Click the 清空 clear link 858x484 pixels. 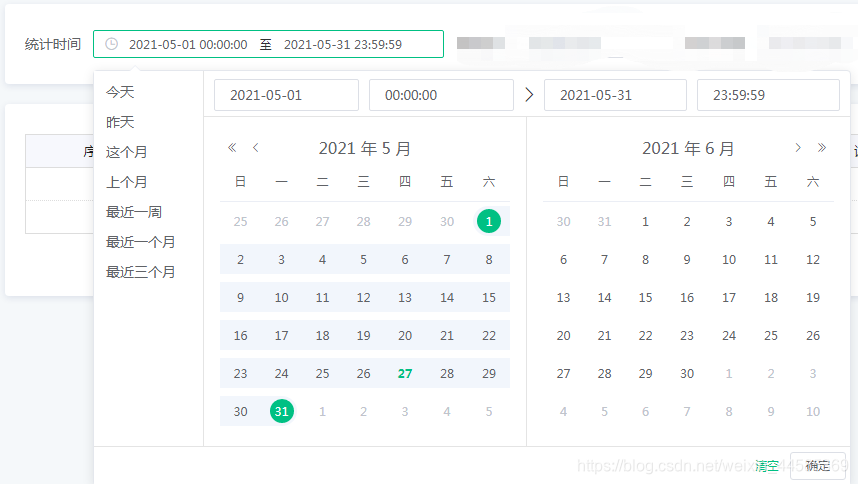tap(766, 466)
